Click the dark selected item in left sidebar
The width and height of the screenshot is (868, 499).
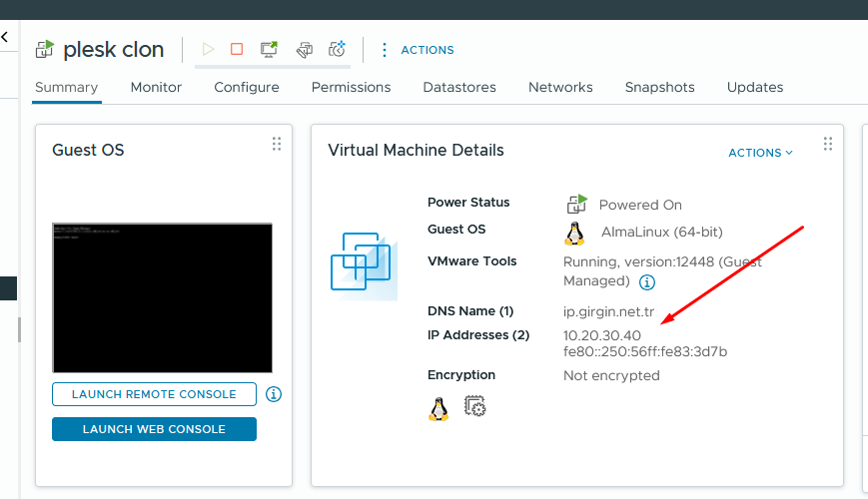pos(8,288)
